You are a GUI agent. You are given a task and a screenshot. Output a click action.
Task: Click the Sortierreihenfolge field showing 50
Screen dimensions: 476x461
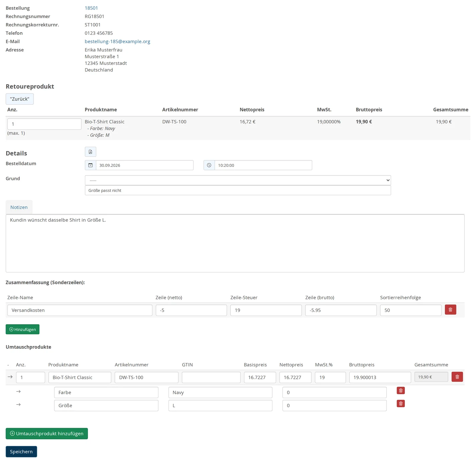point(411,310)
